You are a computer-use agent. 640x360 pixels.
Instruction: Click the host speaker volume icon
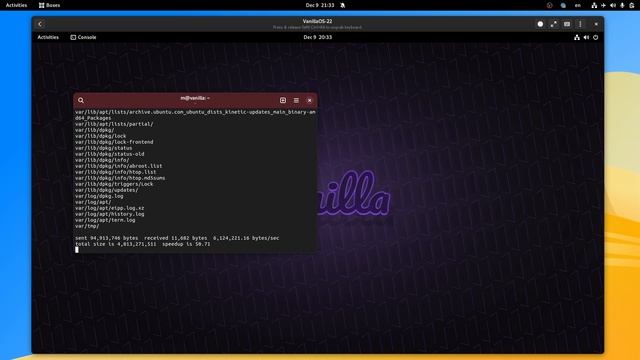coord(613,5)
